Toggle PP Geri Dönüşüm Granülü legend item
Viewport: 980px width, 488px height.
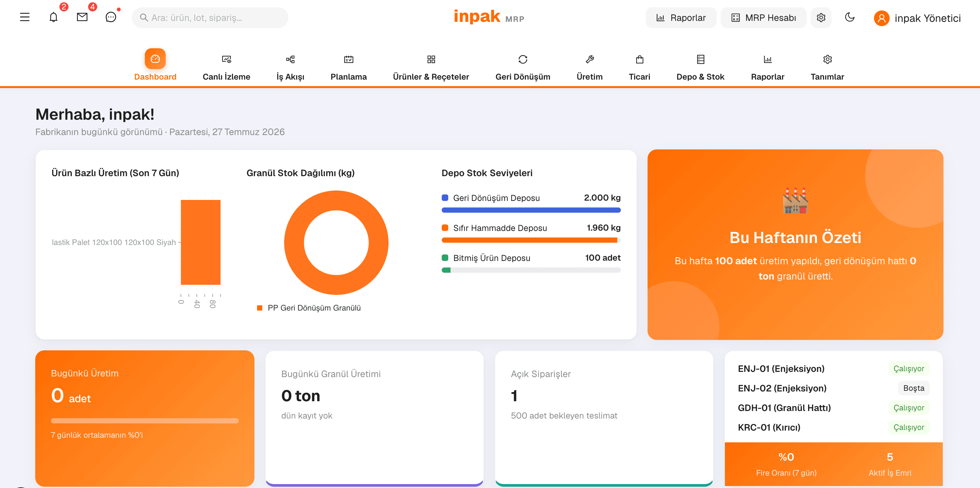[309, 308]
